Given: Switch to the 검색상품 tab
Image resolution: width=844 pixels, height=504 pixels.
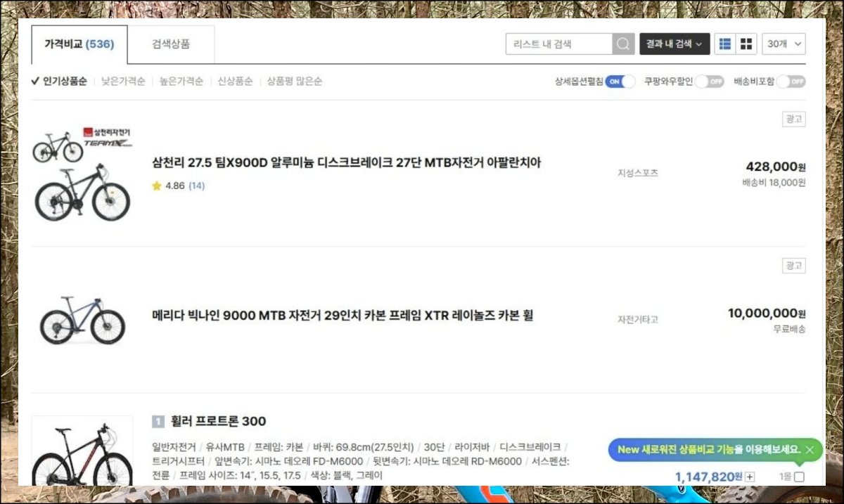Looking at the screenshot, I should pos(171,44).
